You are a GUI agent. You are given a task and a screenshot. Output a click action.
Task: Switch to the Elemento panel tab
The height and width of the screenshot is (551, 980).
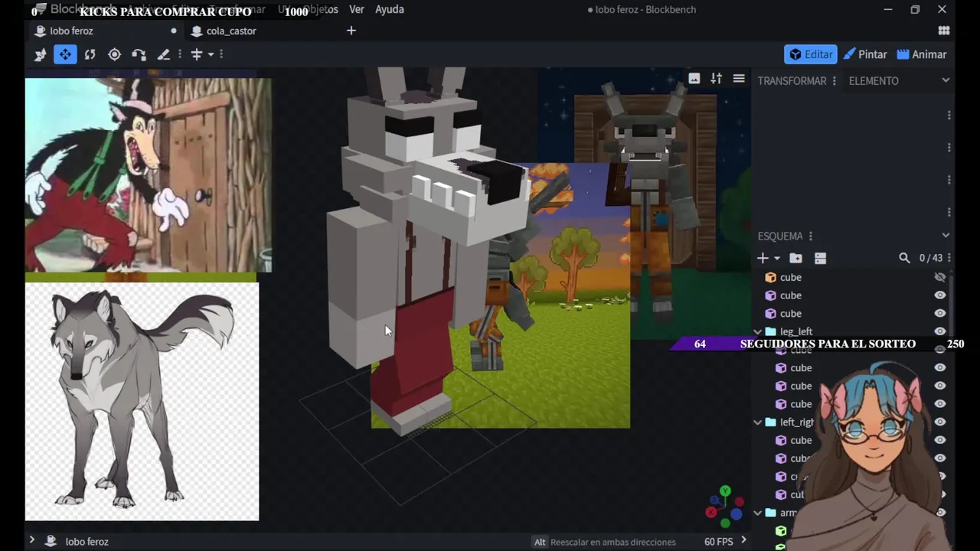[874, 81]
